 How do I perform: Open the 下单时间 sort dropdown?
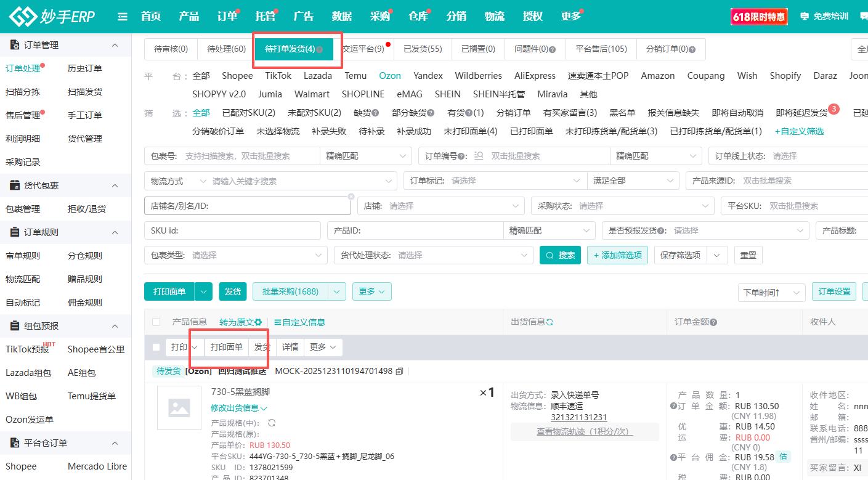click(x=772, y=293)
